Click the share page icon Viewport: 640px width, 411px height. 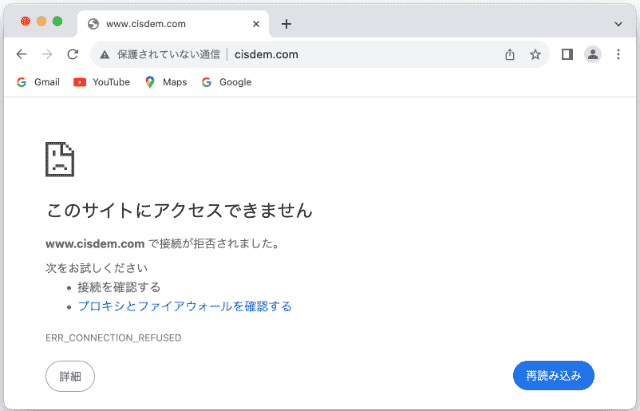(x=509, y=55)
